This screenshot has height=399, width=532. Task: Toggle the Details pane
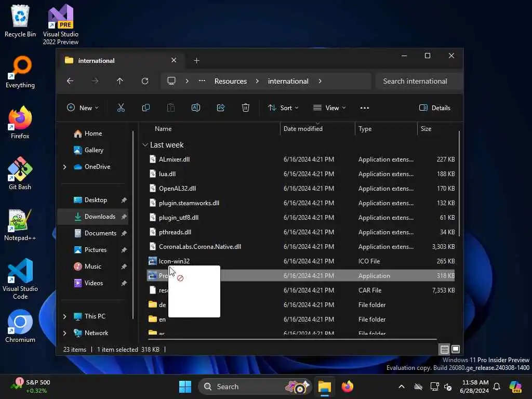[435, 108]
